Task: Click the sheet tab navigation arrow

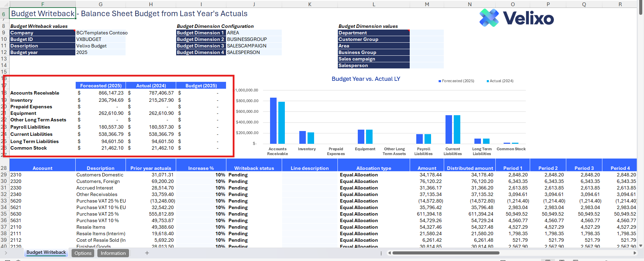Action: click(x=6, y=253)
